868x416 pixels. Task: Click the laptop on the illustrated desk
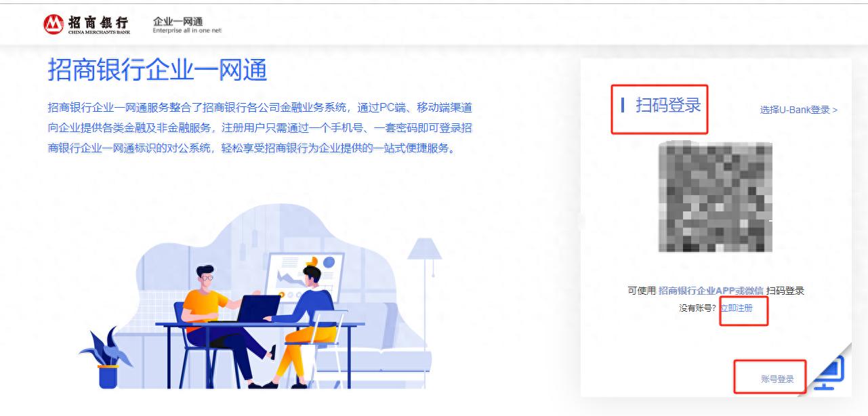coord(257,309)
